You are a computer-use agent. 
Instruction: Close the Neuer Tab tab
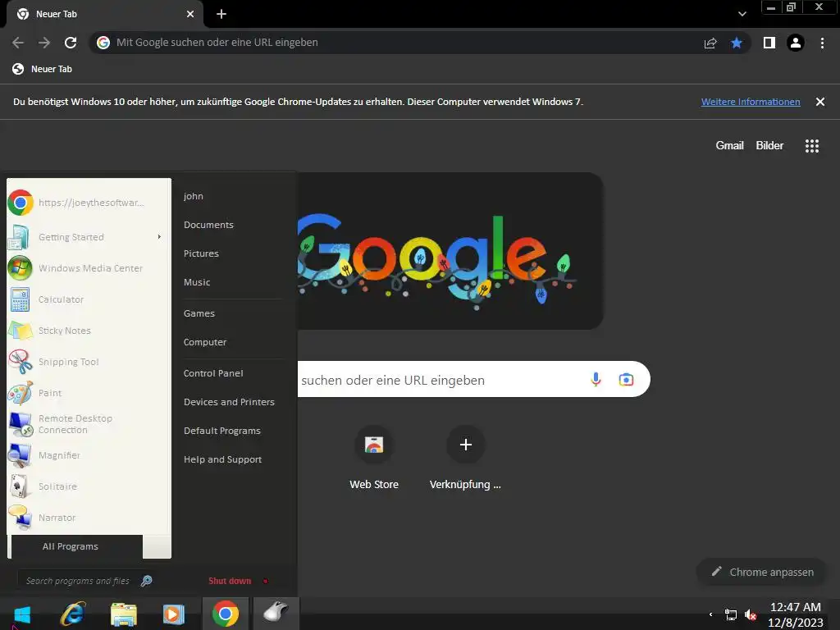point(190,14)
